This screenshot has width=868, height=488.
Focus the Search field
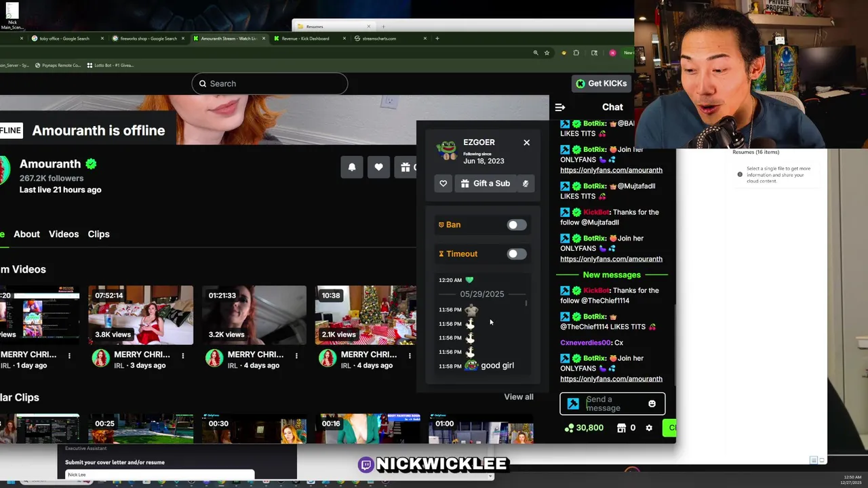pos(269,83)
